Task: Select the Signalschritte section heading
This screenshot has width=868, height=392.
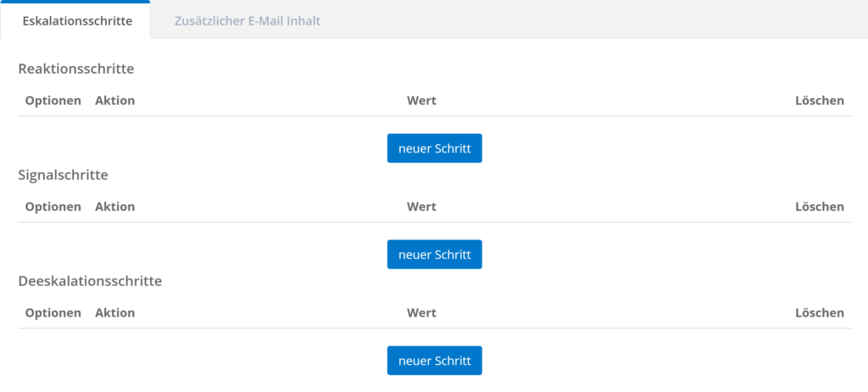Action: click(63, 175)
